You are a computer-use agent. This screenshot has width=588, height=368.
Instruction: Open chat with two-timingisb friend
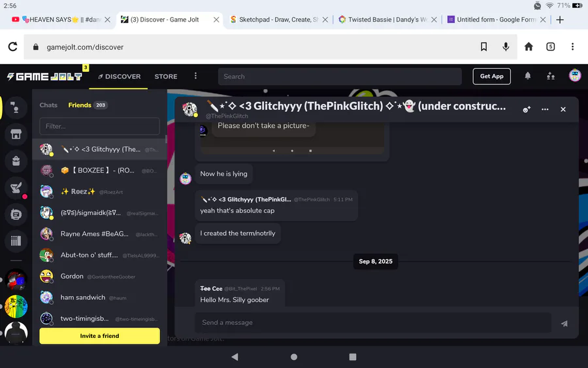tap(99, 318)
